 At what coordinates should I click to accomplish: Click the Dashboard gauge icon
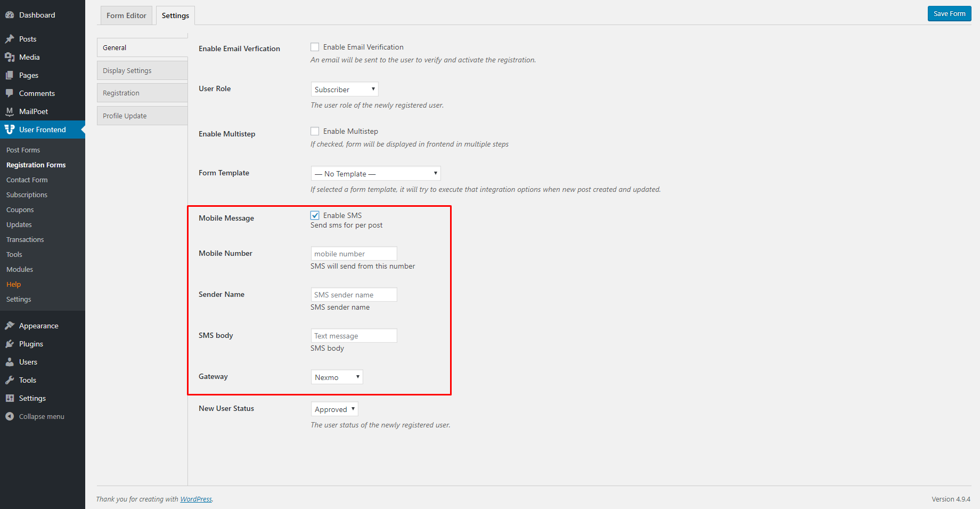[10, 15]
